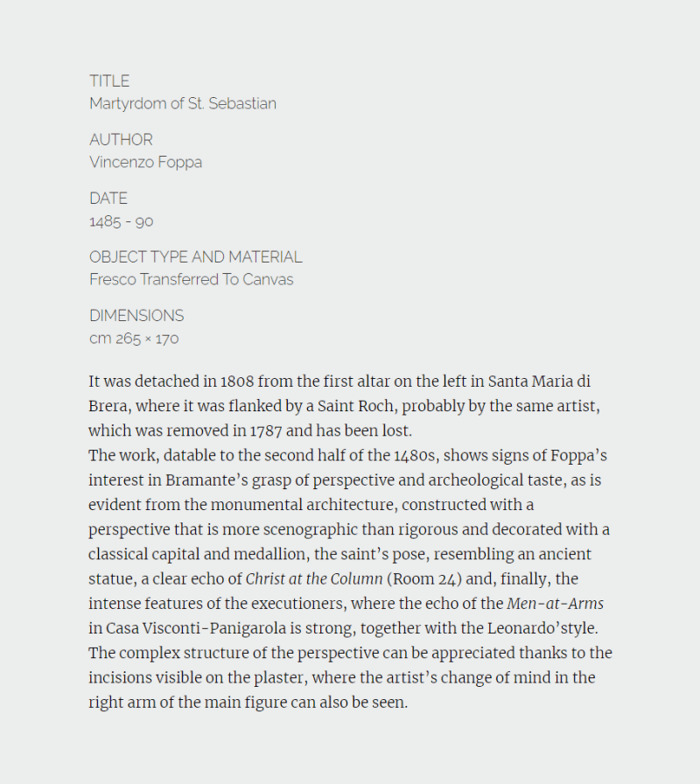Click the TITLE label

tap(109, 81)
